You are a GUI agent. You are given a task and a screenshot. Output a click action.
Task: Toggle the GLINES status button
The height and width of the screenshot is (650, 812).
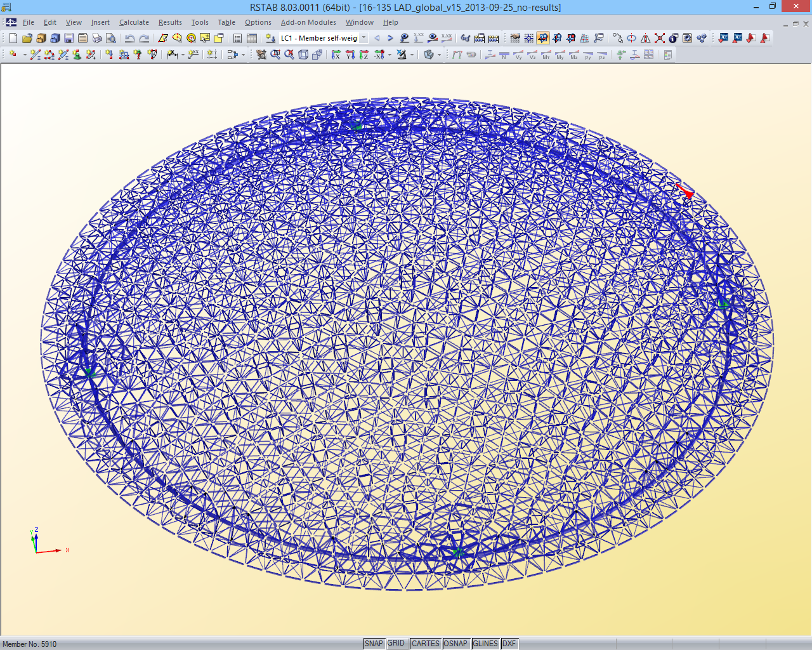[x=485, y=643]
